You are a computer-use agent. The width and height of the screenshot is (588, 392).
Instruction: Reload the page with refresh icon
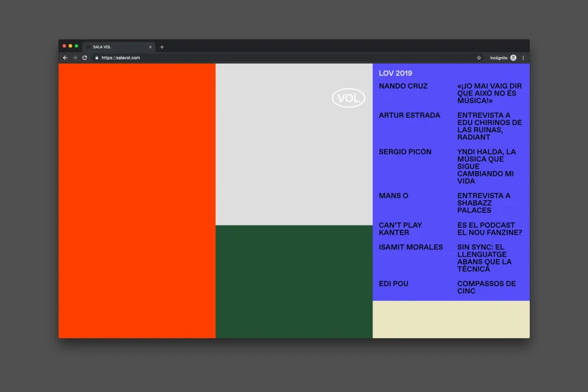pos(85,58)
